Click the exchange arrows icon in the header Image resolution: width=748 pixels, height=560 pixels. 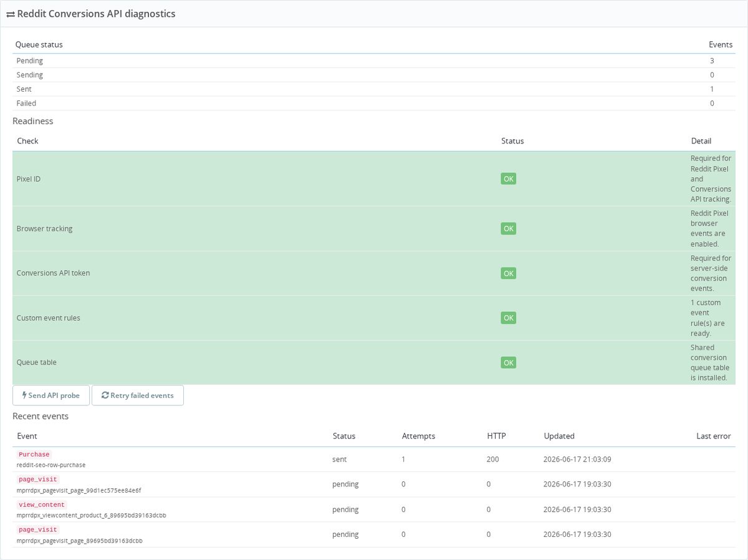point(11,14)
